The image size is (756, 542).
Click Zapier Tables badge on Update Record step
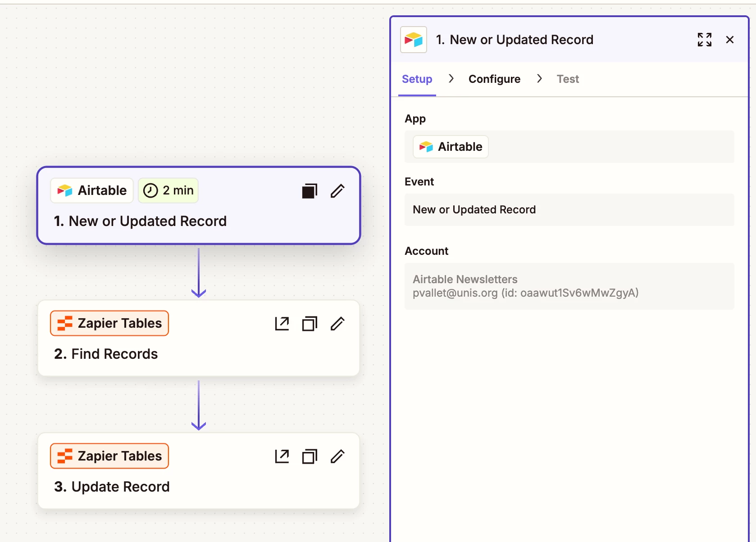click(109, 456)
